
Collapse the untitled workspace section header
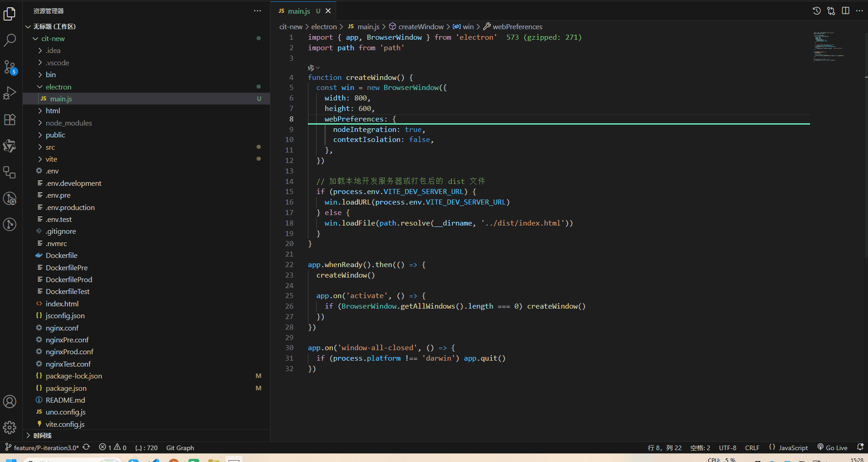click(x=146, y=26)
